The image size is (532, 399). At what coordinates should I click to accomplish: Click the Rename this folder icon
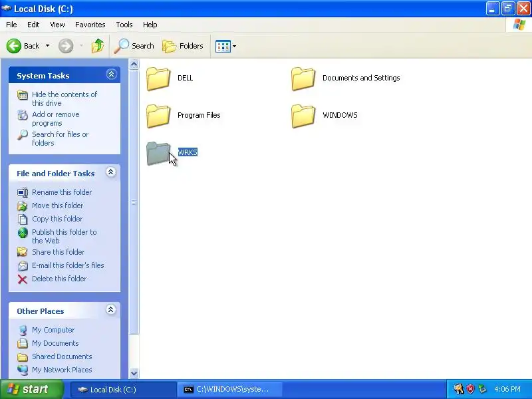23,193
